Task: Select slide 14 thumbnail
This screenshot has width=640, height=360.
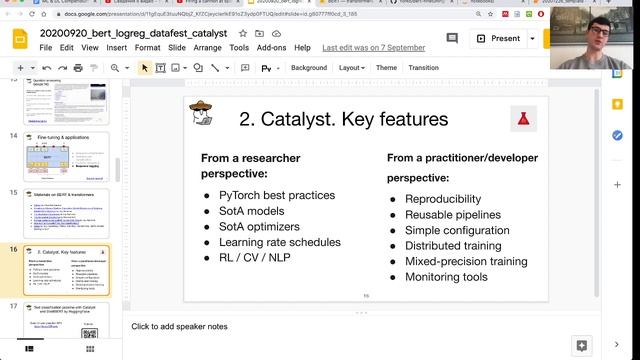Action: click(x=67, y=157)
